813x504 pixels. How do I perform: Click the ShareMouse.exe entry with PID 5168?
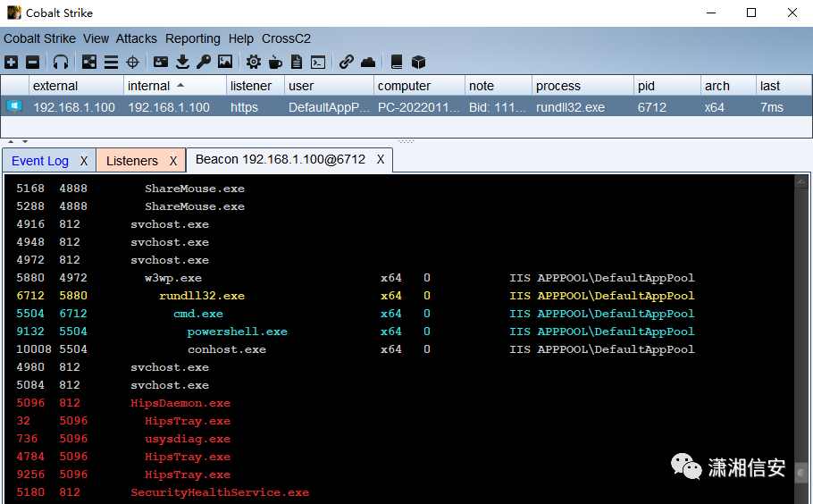tap(195, 189)
